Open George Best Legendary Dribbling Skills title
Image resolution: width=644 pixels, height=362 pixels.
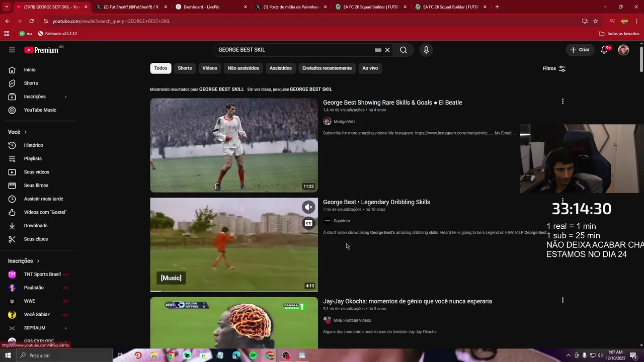(376, 202)
